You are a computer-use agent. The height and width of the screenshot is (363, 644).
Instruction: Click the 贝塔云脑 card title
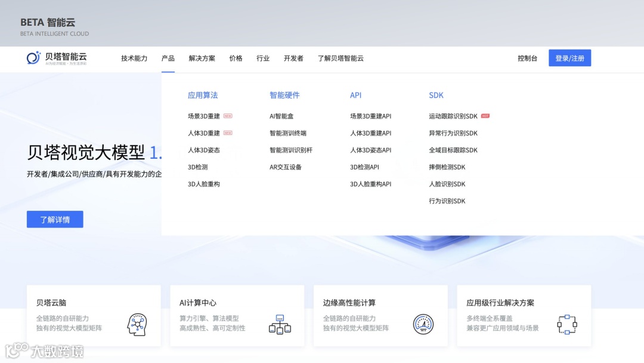point(51,303)
